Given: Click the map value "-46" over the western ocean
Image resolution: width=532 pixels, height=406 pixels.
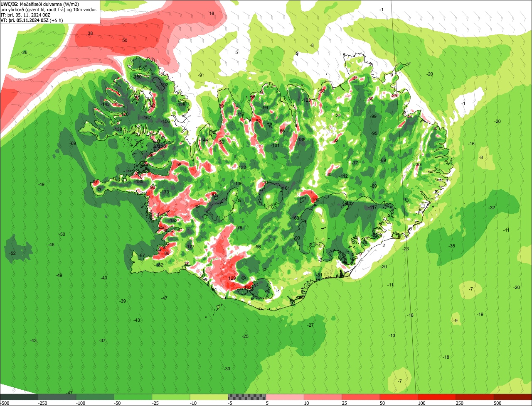Looking at the screenshot, I should click(51, 245).
